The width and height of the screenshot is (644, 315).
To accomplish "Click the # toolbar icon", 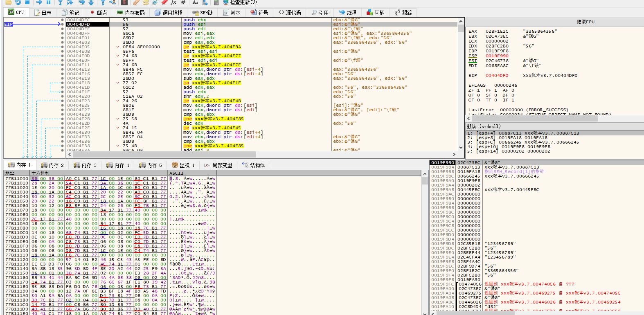I will (x=183, y=2).
